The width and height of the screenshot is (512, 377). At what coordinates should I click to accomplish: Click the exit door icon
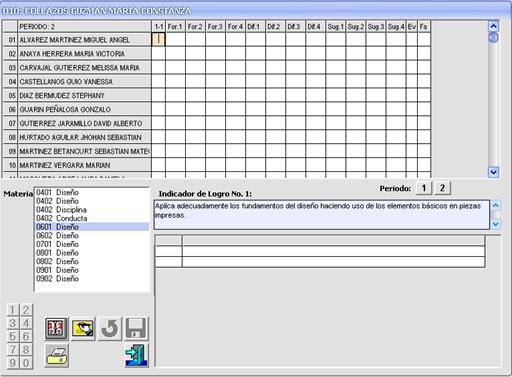(x=136, y=355)
